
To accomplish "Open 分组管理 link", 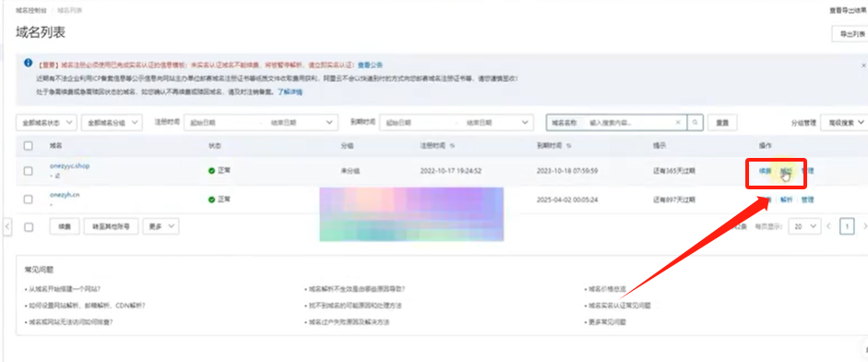I will pos(803,123).
